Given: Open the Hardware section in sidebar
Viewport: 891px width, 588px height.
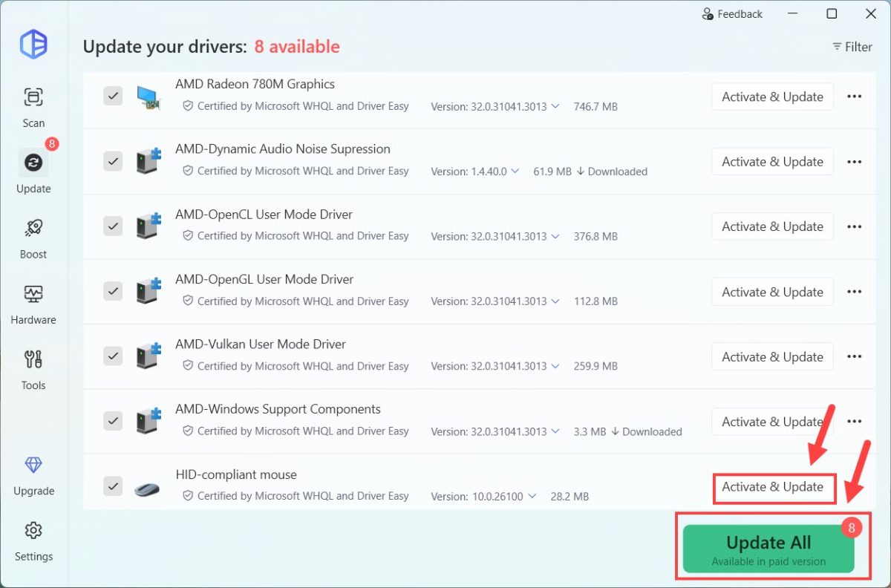Looking at the screenshot, I should pyautogui.click(x=33, y=304).
